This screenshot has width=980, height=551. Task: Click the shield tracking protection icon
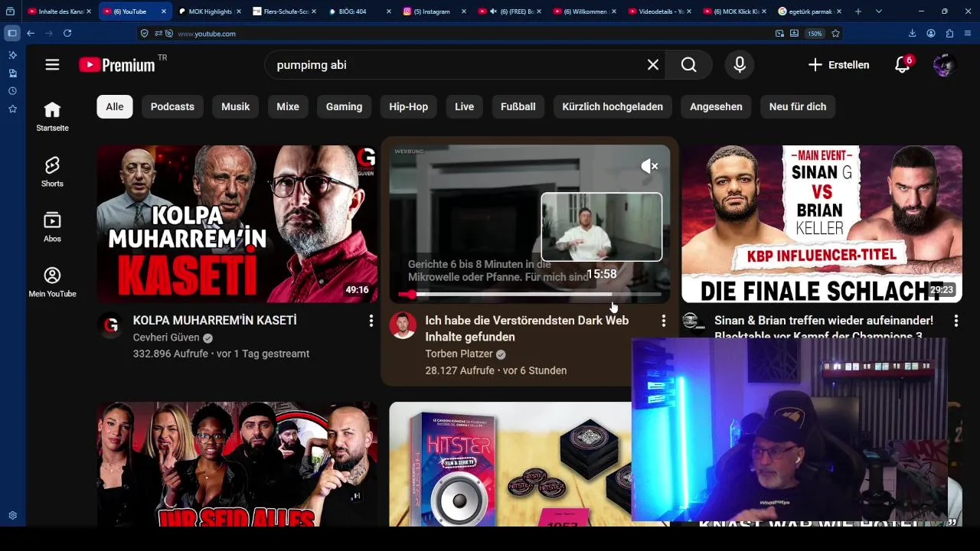tap(144, 33)
